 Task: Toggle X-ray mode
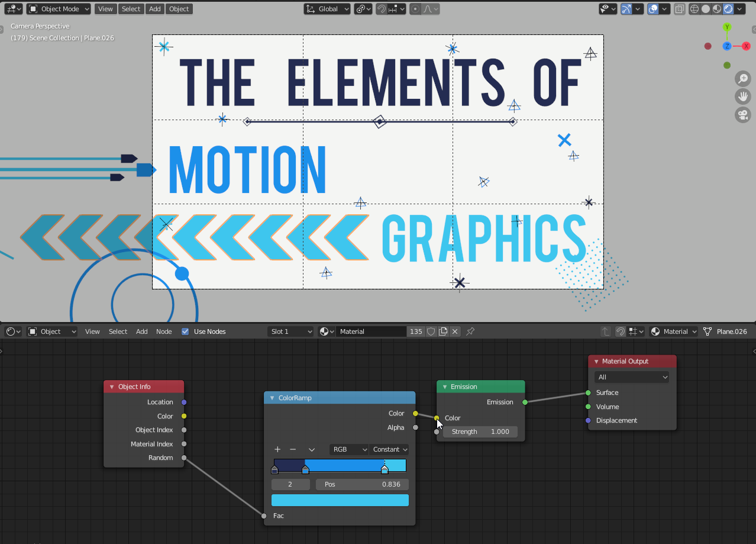point(680,9)
